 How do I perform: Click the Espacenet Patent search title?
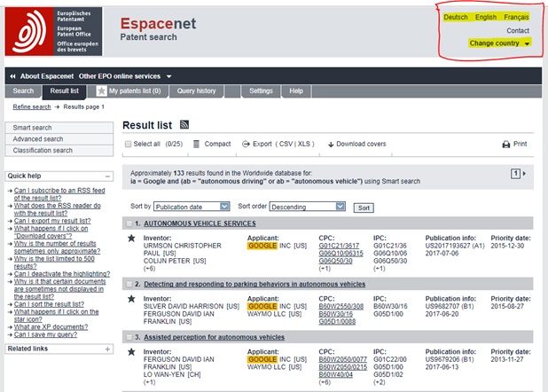click(158, 28)
